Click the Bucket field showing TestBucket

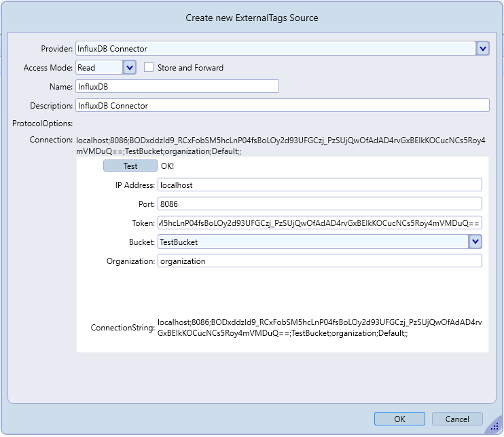tap(312, 242)
